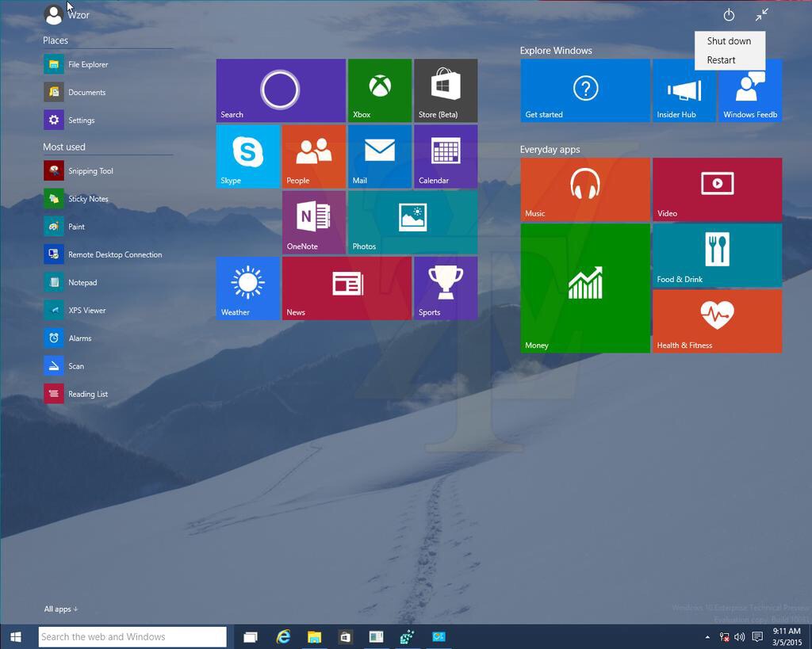Open the Food & Drink tile
This screenshot has width=812, height=649.
coord(716,254)
